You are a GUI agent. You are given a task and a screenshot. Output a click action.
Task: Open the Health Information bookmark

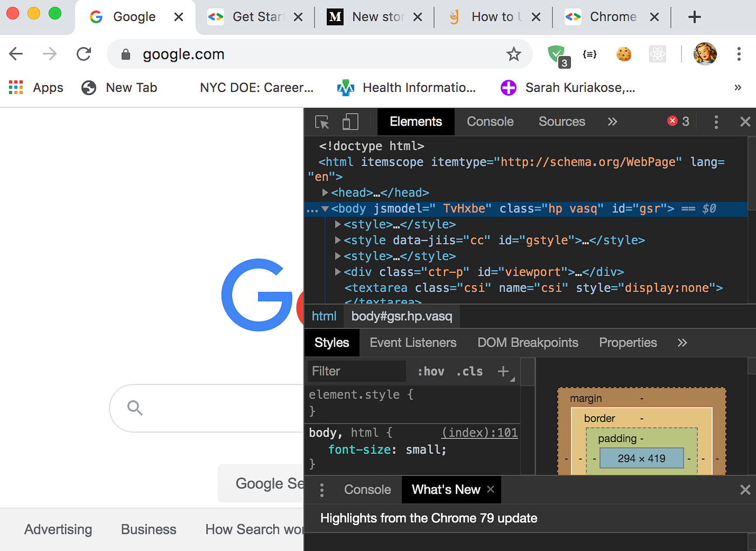[x=407, y=88]
